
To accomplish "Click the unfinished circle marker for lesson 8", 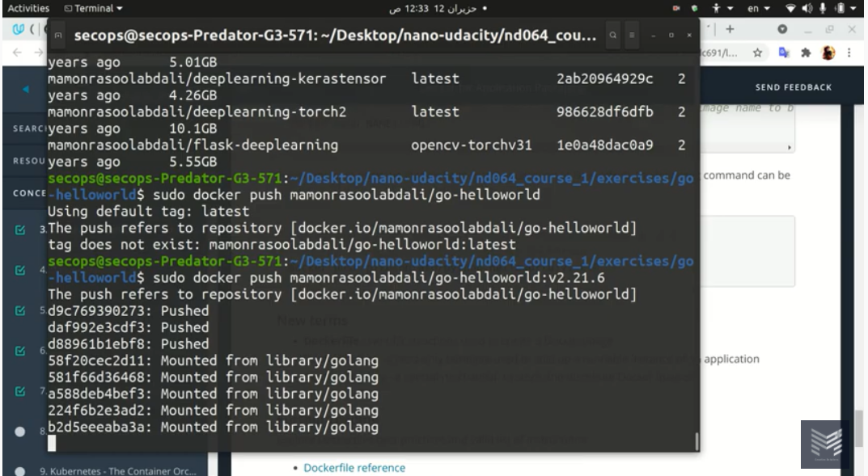I will [20, 432].
